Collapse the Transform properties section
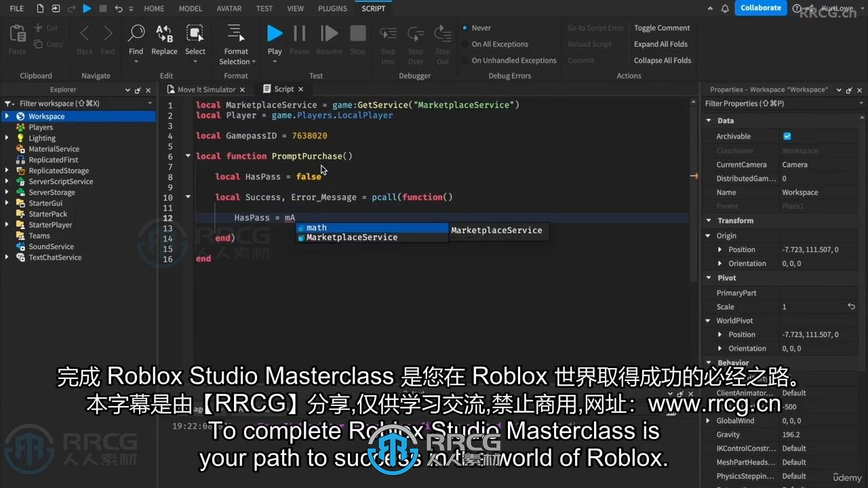 [709, 220]
